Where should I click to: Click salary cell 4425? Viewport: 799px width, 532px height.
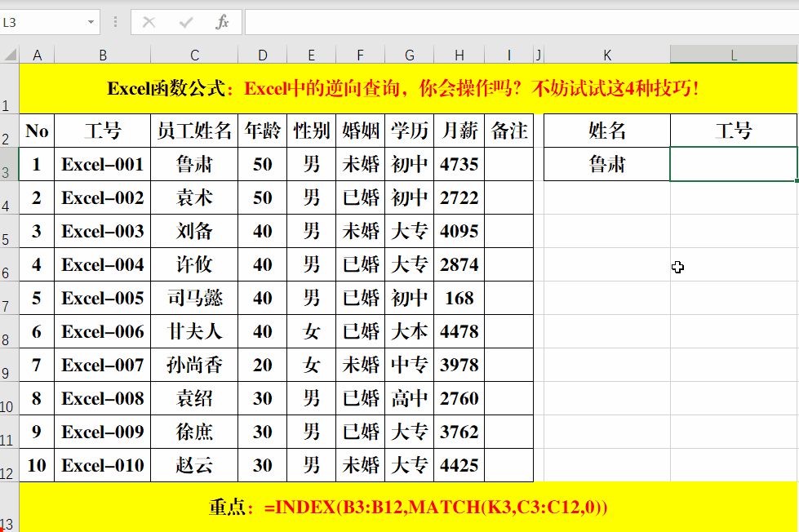[x=459, y=465]
